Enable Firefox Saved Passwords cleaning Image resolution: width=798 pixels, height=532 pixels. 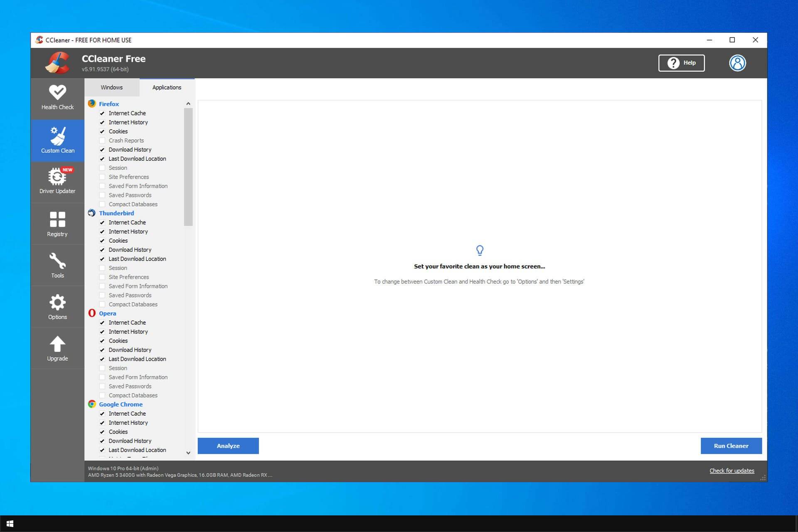[102, 195]
